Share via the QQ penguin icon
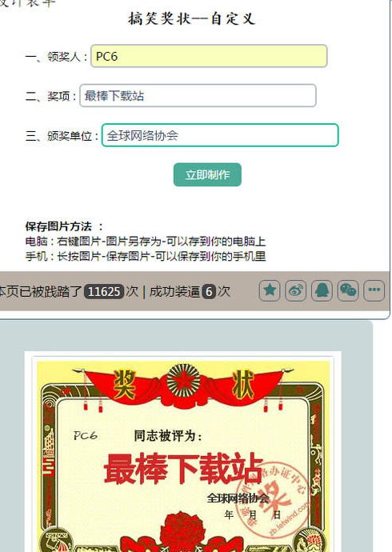 coord(322,290)
